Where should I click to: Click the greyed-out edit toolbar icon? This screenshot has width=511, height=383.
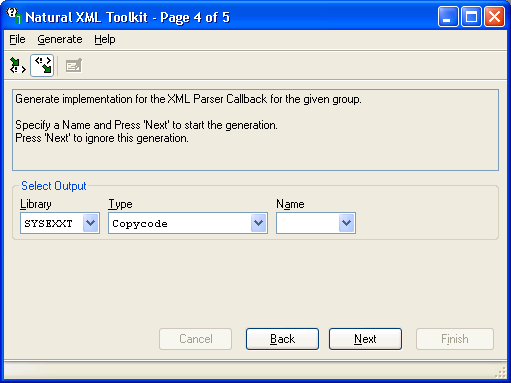pos(74,66)
